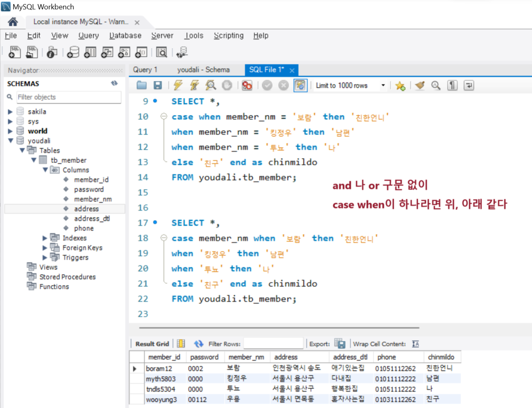This screenshot has height=408, width=532.
Task: Open the reconnect to DBMS icon
Action: (x=182, y=52)
